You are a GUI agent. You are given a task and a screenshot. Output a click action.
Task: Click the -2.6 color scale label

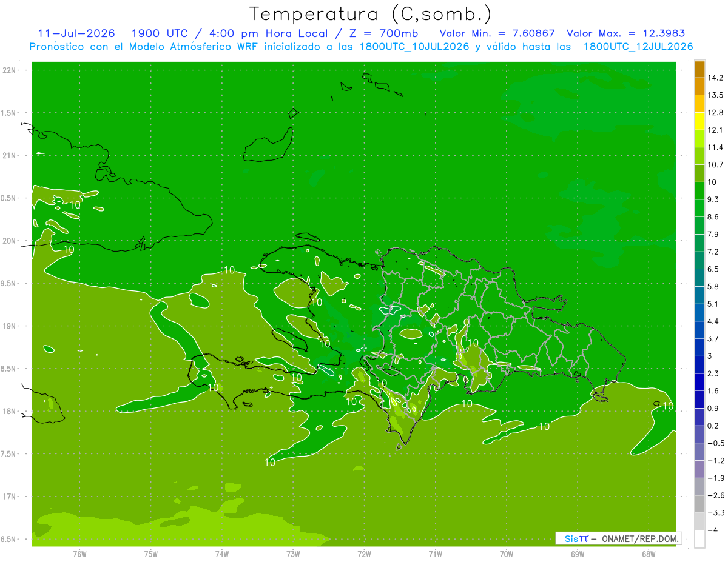(715, 495)
